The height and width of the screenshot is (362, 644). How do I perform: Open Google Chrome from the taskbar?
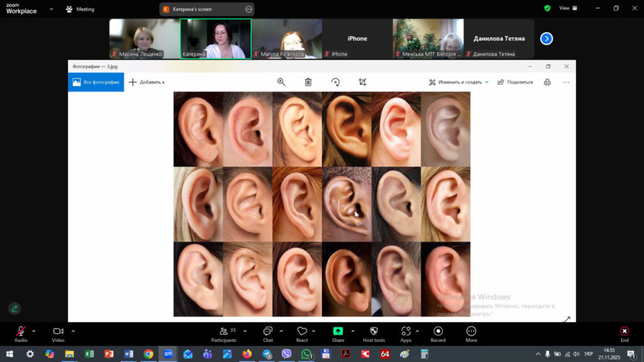[x=148, y=354]
